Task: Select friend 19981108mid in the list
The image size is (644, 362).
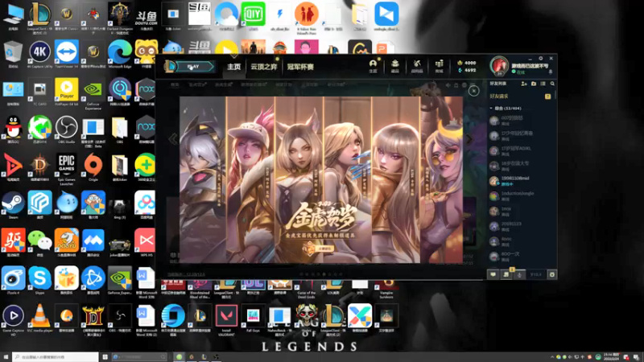Action: pos(520,181)
